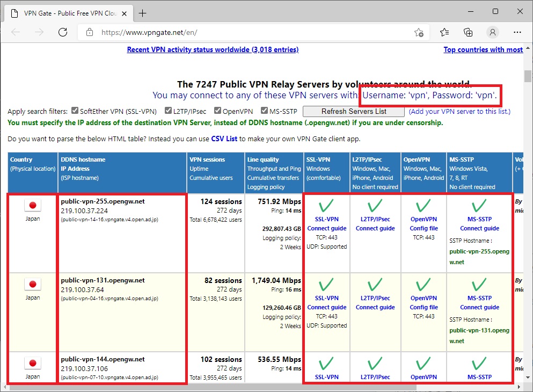533x392 pixels.
Task: Select IP address 219.100.37.224
Action: point(84,211)
